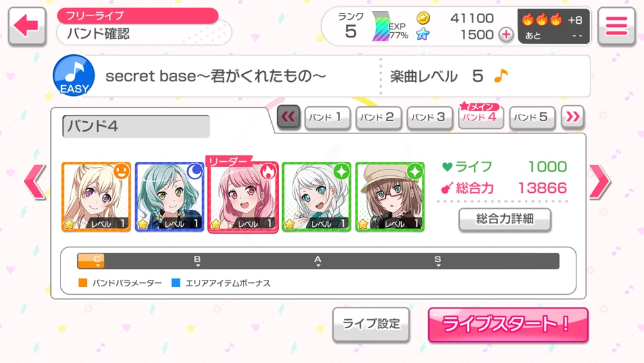Screen dimensions: 644x363
Task: Open ライブ設定 live settings
Action: [x=372, y=324]
